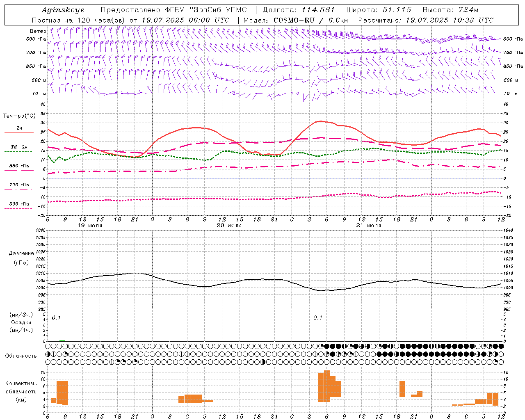Click the "19 июля" date label

click(x=90, y=226)
